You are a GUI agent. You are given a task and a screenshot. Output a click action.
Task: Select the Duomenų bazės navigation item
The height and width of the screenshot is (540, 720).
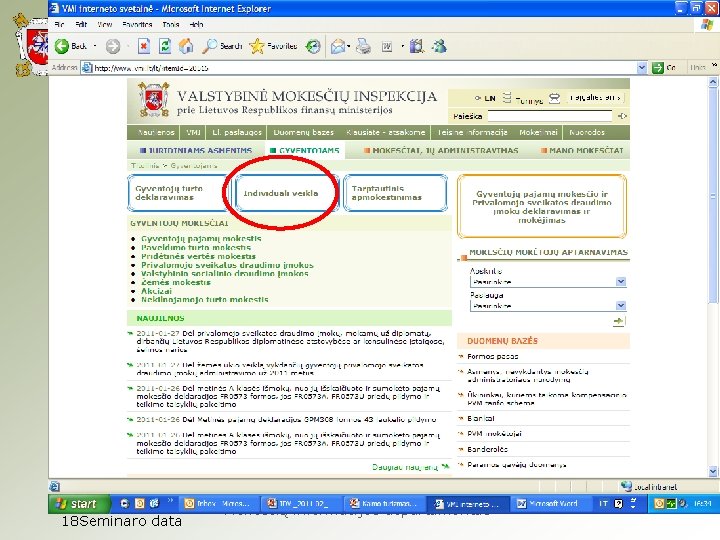(x=304, y=132)
